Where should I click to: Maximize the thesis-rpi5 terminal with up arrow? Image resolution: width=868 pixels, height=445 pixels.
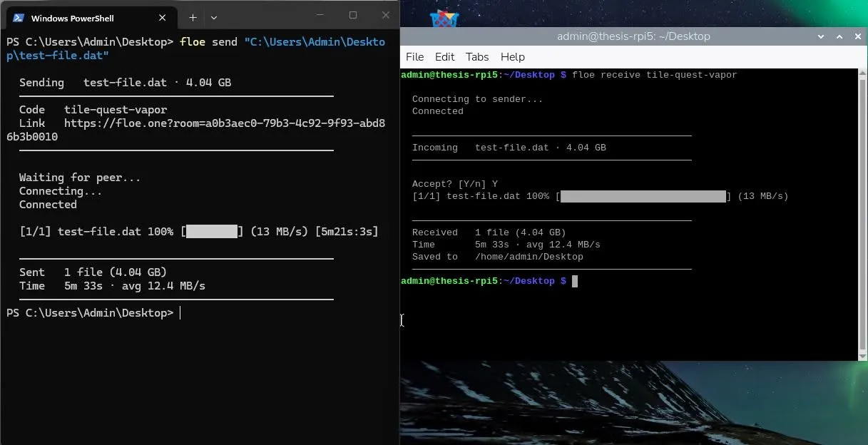(x=839, y=36)
